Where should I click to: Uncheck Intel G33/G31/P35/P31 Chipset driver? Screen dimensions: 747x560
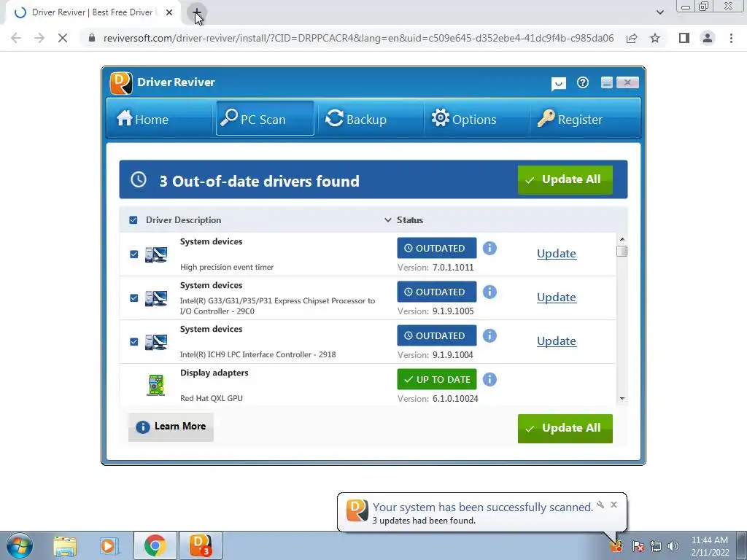coord(134,298)
